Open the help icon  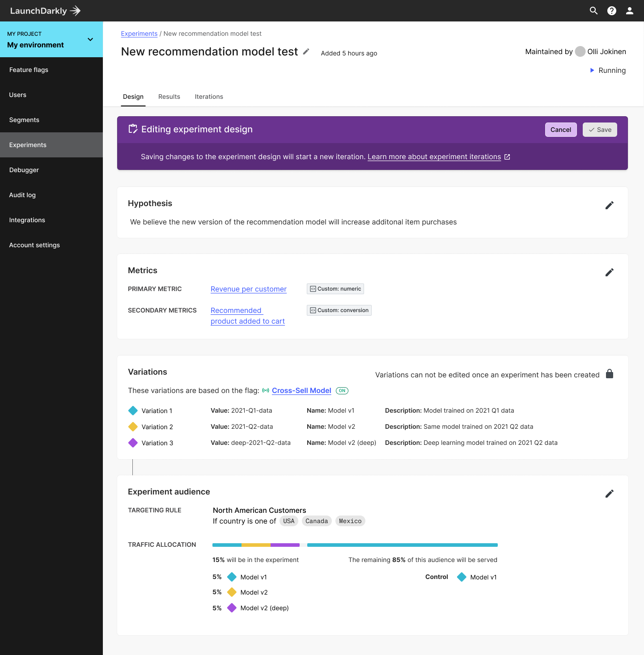(611, 10)
